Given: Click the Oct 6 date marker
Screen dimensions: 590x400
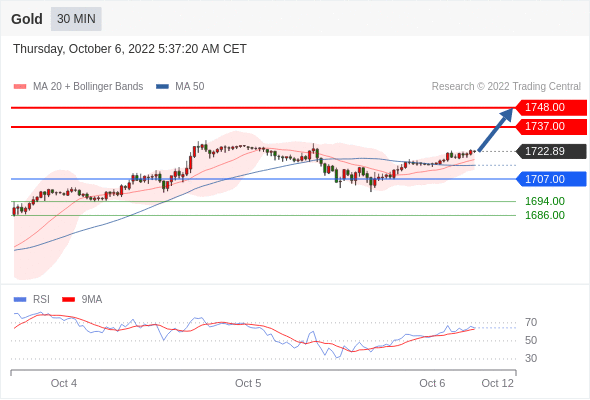Looking at the screenshot, I should (432, 383).
